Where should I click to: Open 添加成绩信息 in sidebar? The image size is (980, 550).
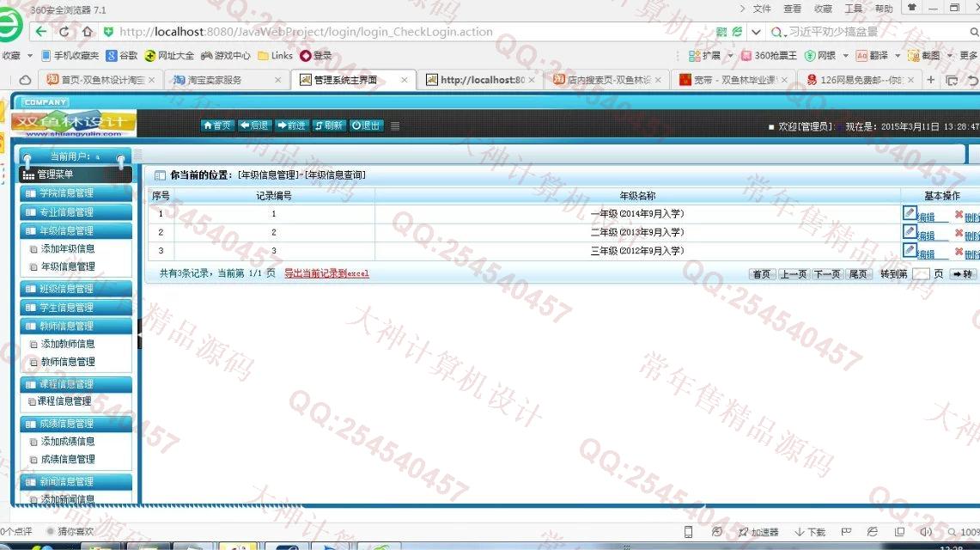[68, 441]
